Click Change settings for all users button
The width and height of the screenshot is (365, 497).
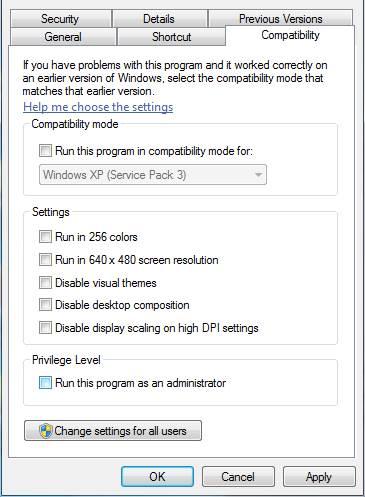pyautogui.click(x=113, y=431)
